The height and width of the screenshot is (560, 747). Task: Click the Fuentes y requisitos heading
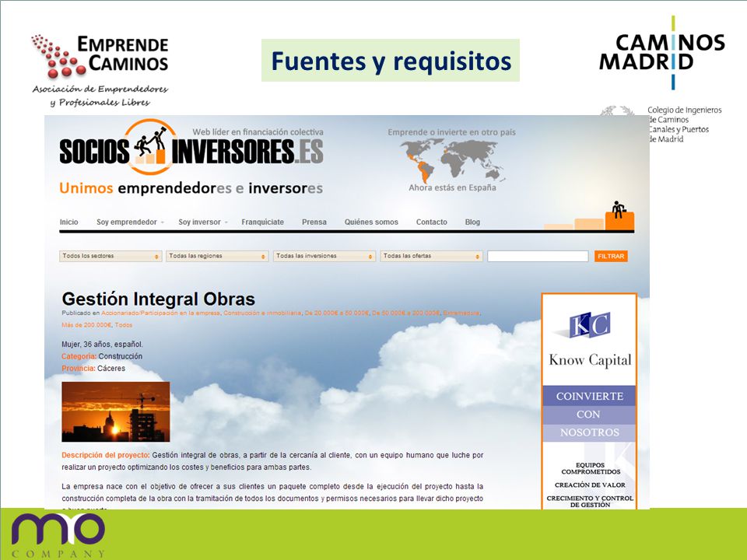391,61
